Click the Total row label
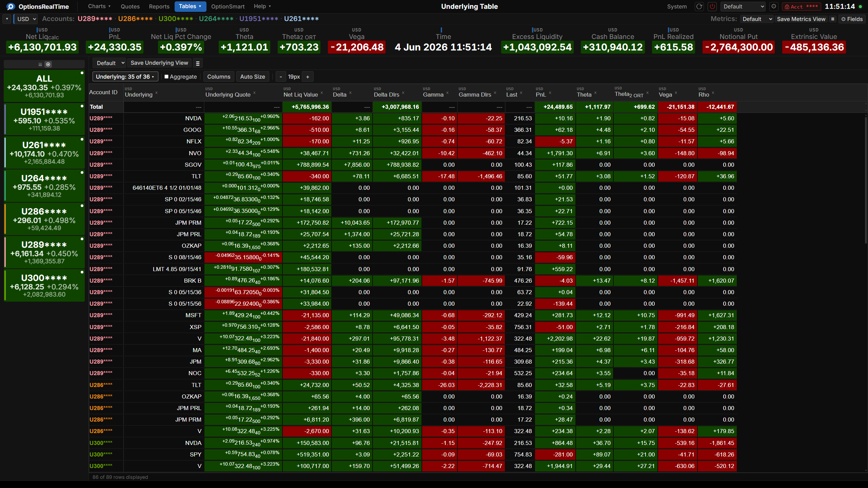 (96, 107)
